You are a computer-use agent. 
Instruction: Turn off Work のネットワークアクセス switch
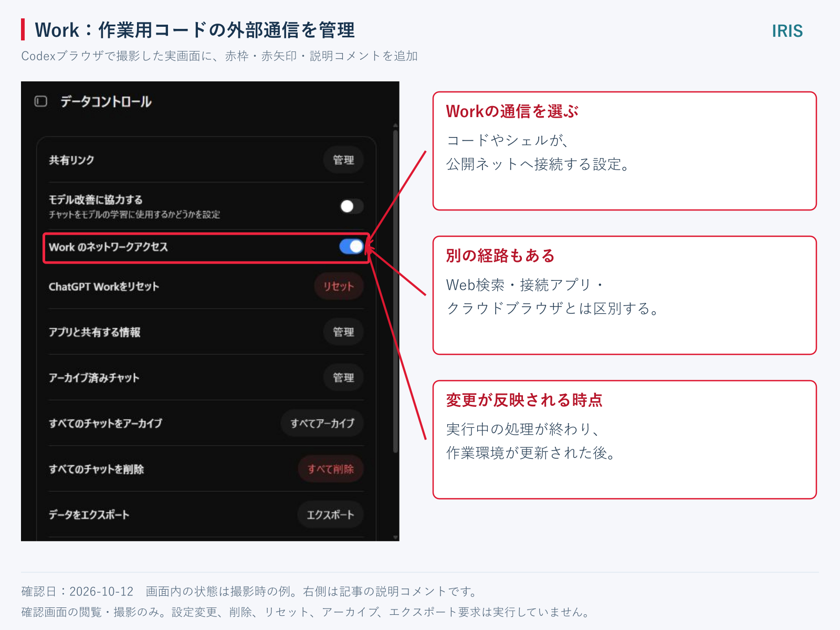(351, 246)
